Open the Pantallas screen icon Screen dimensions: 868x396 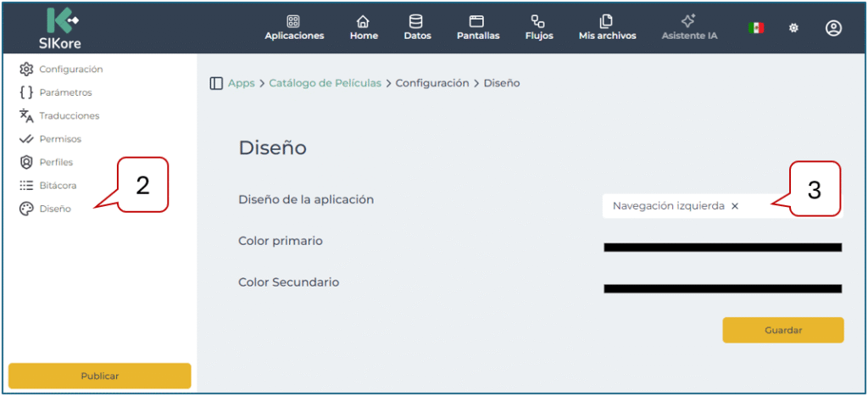point(477,21)
